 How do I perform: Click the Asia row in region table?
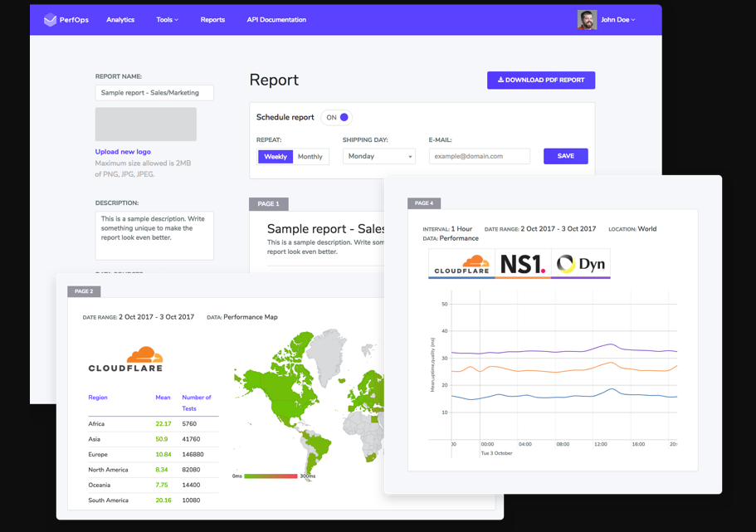(x=154, y=439)
